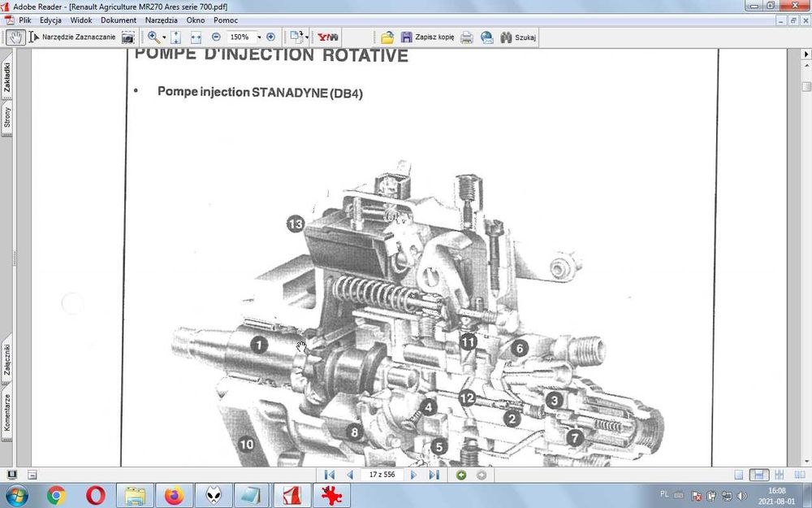Switch to Adobe Reader taskbar button

tap(292, 496)
